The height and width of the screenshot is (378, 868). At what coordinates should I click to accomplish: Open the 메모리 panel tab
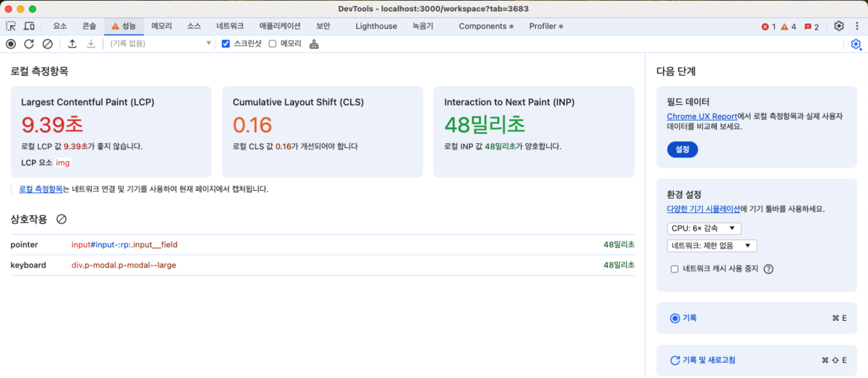point(161,26)
